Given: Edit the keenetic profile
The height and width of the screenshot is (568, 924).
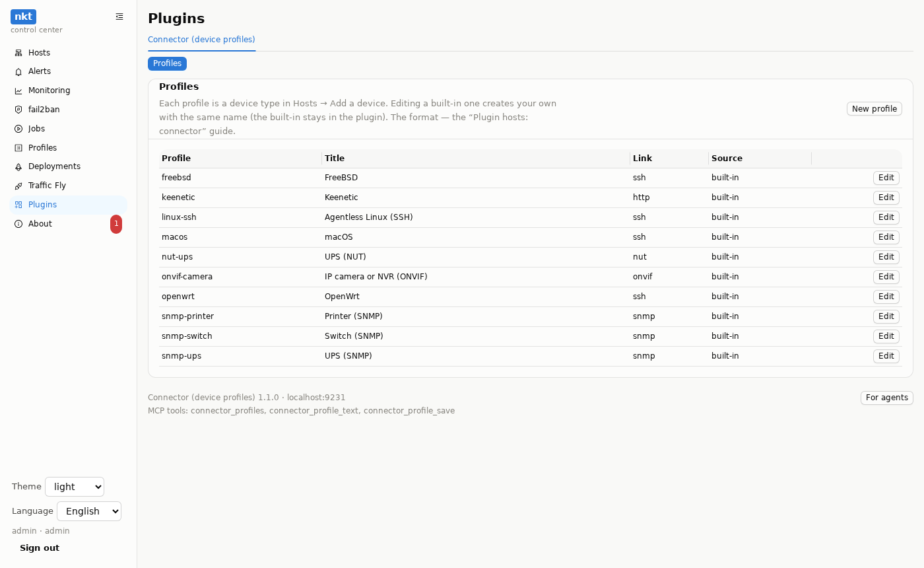Looking at the screenshot, I should (886, 197).
